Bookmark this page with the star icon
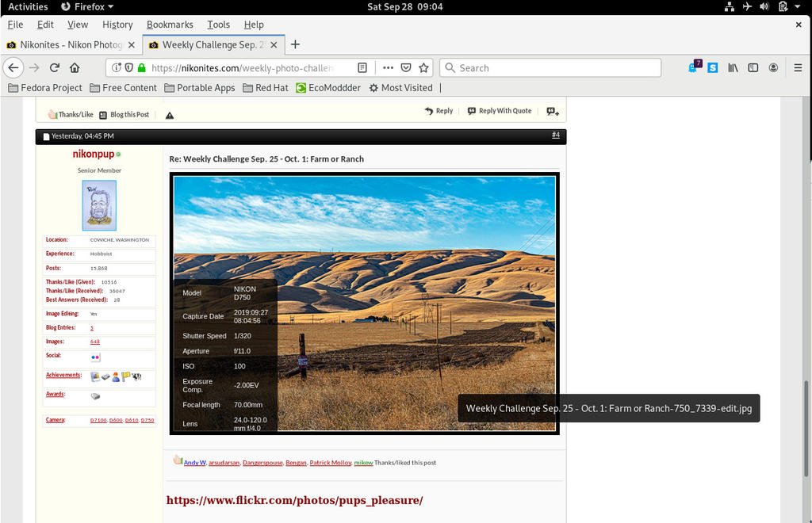812x523 pixels. tap(423, 68)
